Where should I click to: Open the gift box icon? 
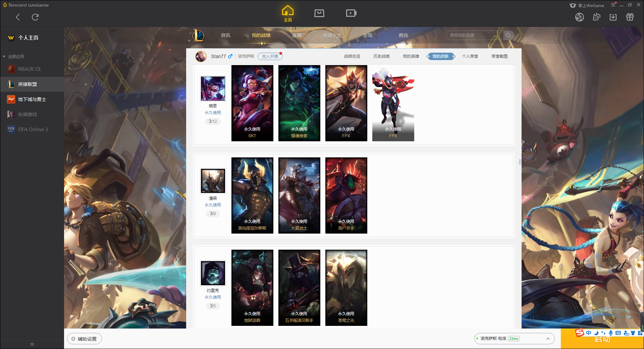pos(630,17)
